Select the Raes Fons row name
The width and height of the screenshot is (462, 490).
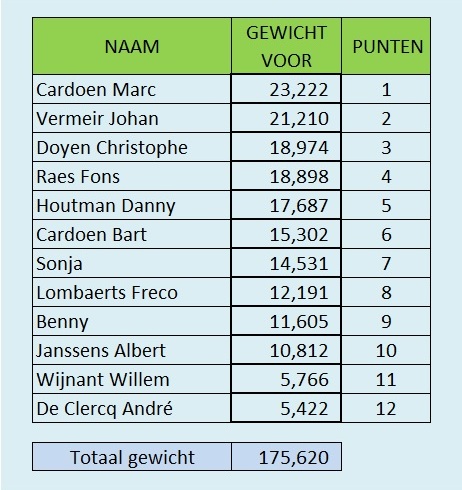[x=132, y=176]
